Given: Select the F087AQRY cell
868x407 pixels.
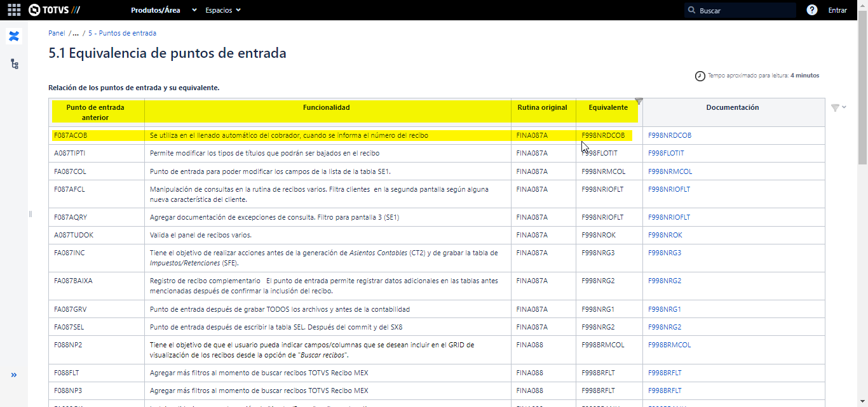Looking at the screenshot, I should (x=97, y=217).
